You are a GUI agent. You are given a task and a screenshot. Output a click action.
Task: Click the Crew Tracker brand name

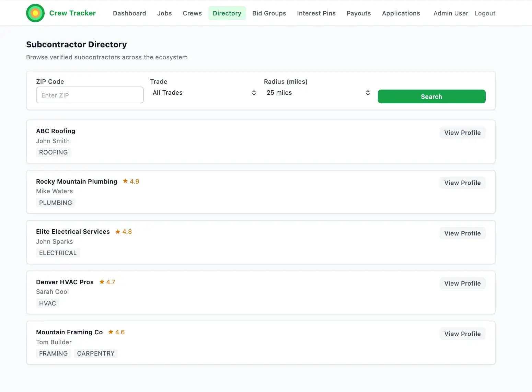(72, 13)
